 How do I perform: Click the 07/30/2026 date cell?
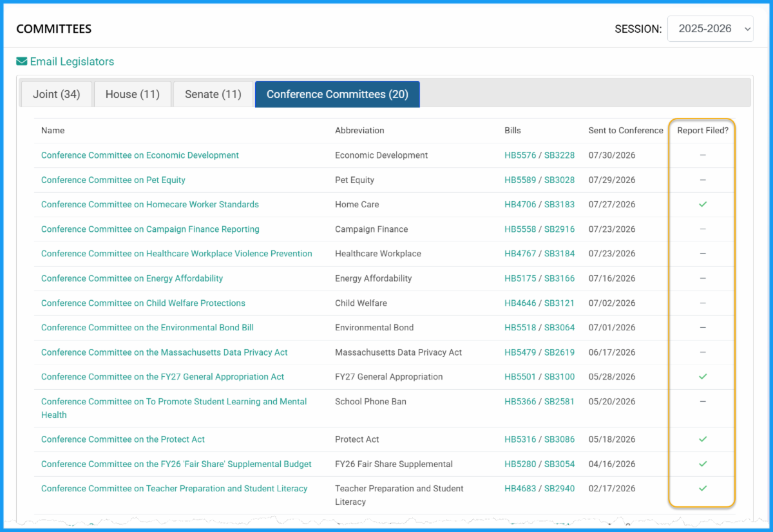[x=612, y=155]
